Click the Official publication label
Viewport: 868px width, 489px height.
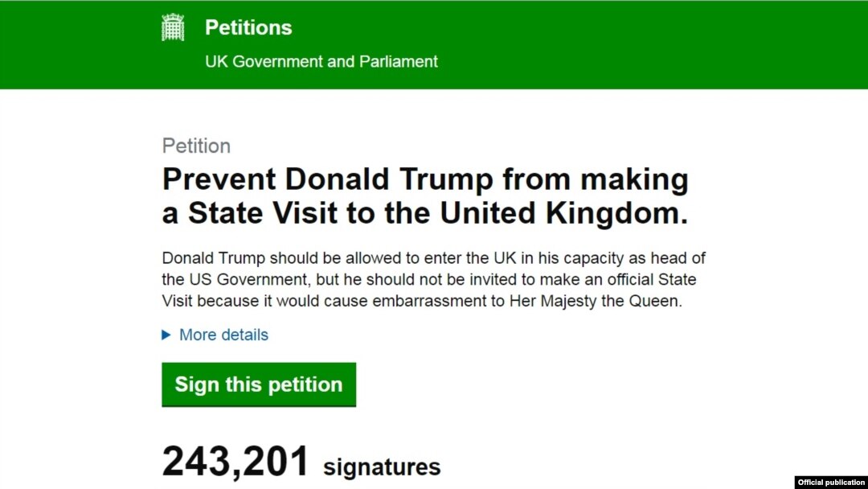tap(831, 483)
